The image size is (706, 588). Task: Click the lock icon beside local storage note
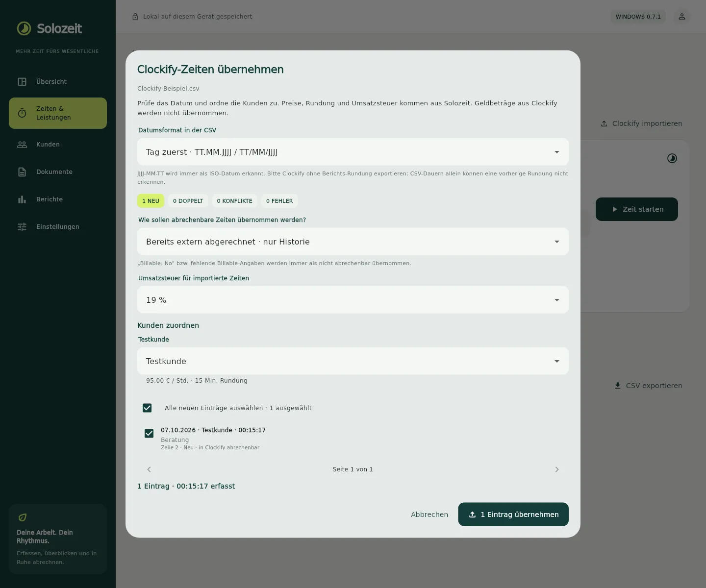pyautogui.click(x=135, y=17)
